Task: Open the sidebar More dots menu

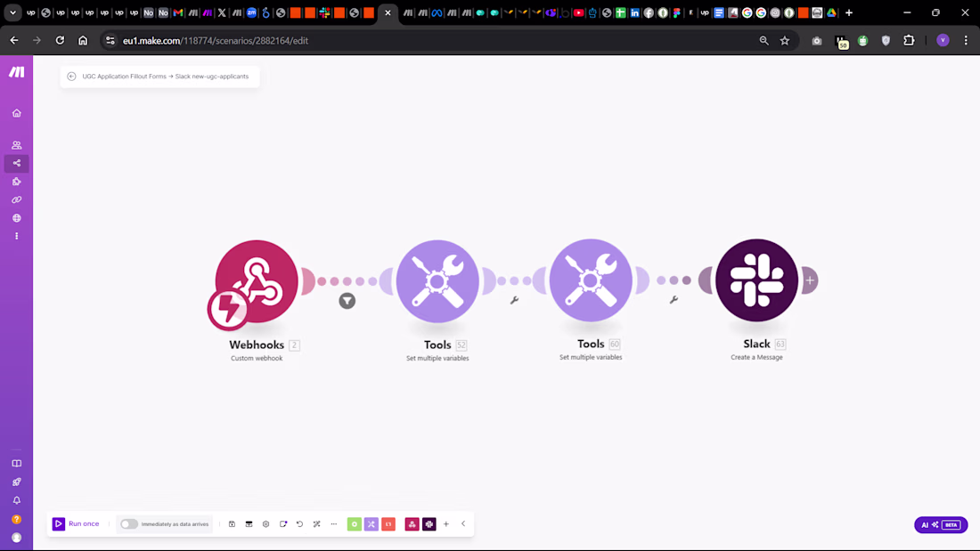Action: pyautogui.click(x=17, y=236)
